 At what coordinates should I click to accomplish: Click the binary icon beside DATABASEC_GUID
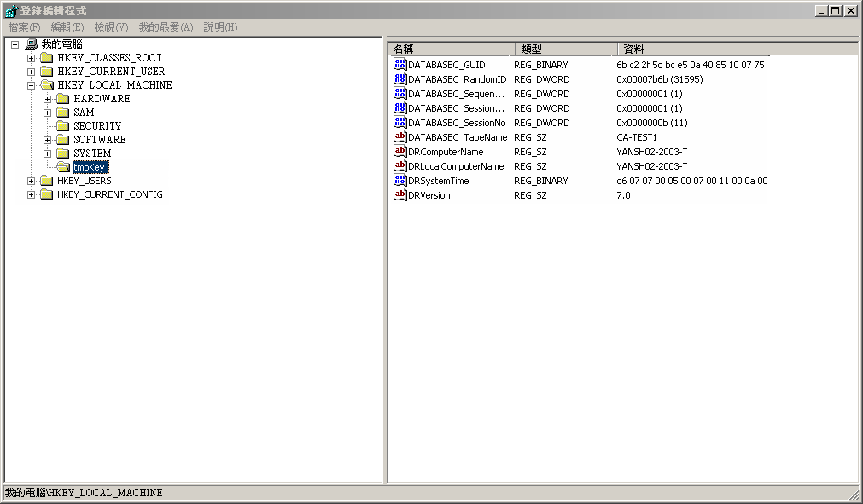(x=399, y=65)
